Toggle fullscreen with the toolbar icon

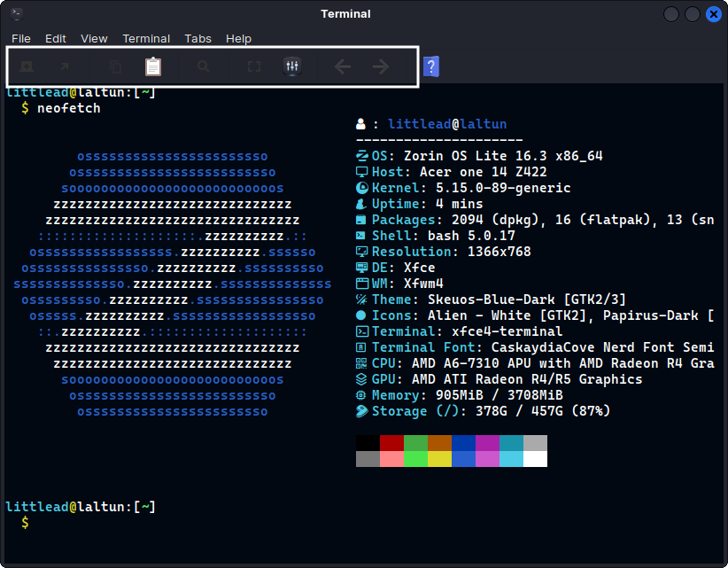click(254, 66)
